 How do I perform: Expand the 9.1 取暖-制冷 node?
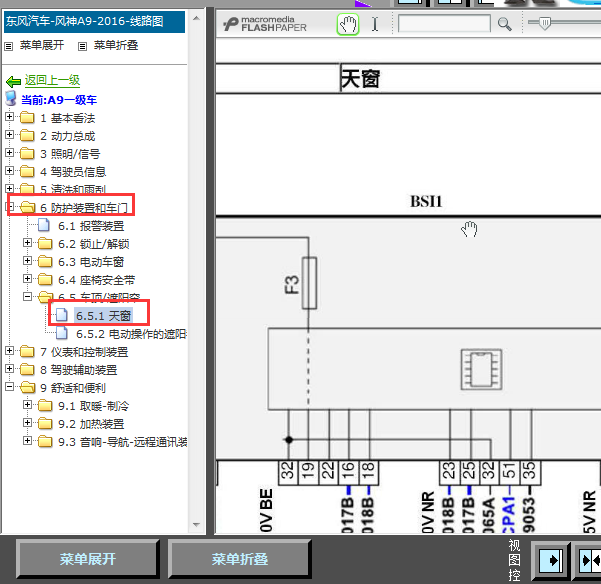tap(27, 405)
